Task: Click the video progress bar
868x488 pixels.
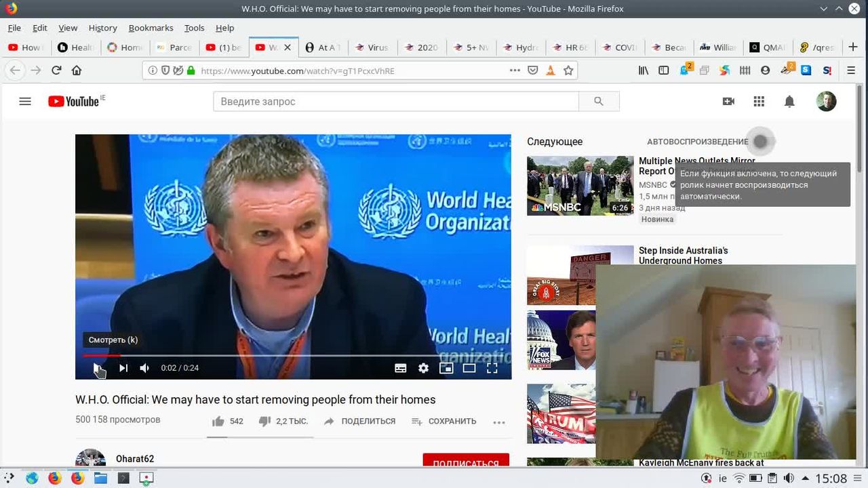Action: [293, 355]
